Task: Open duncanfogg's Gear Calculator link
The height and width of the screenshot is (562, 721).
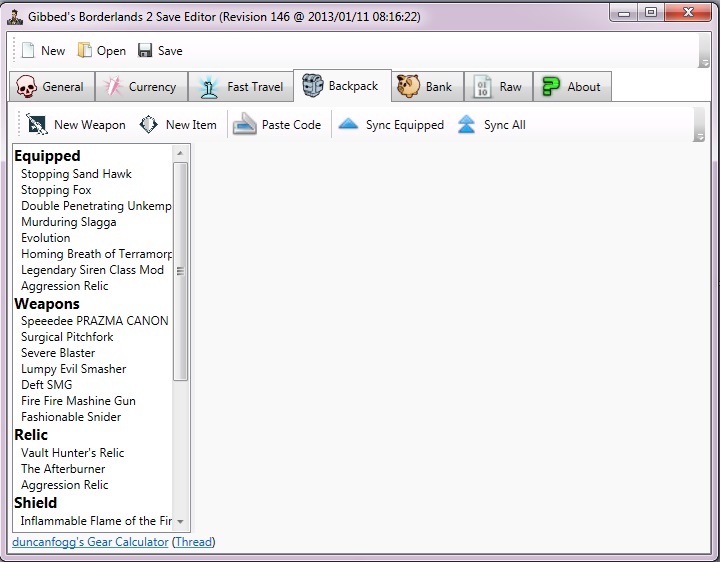Action: click(x=90, y=542)
